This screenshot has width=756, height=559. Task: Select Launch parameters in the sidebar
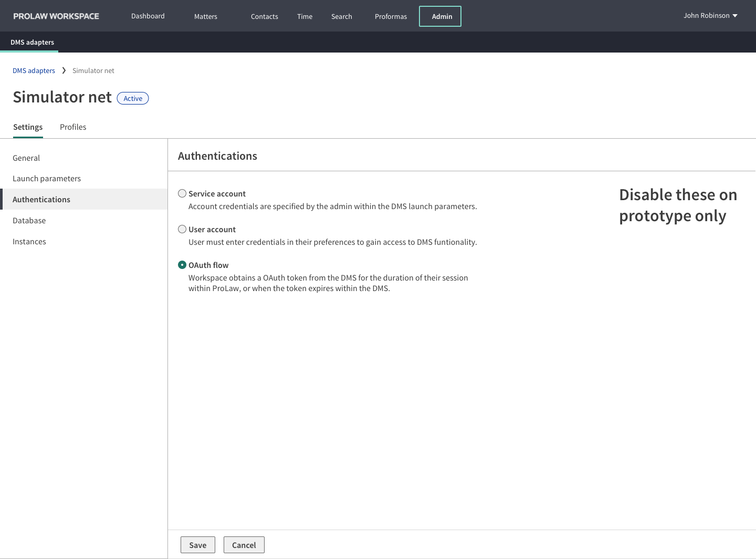[47, 178]
